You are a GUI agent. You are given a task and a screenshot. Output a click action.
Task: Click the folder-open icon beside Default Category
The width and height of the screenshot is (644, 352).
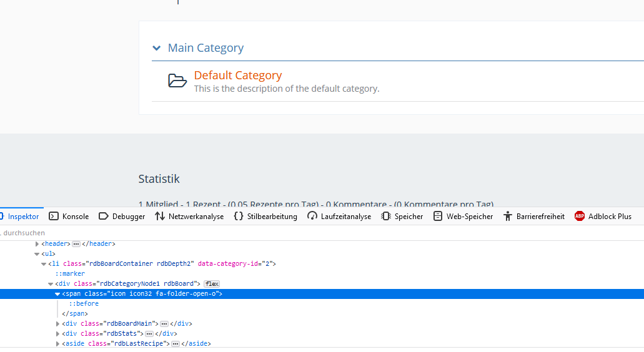click(177, 81)
